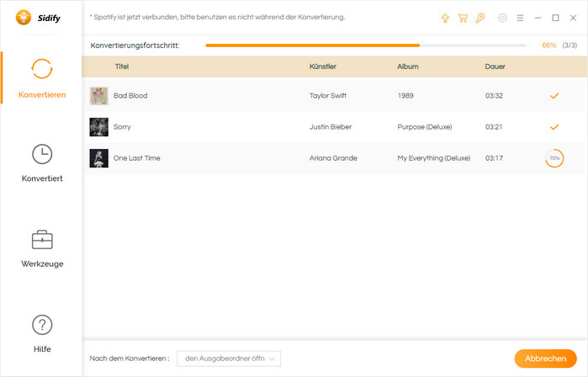Click the Titel column header
The image size is (588, 377).
122,66
